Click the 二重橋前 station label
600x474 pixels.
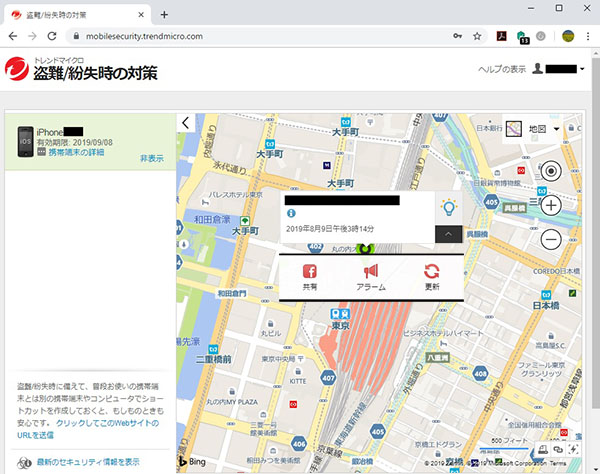tap(214, 359)
